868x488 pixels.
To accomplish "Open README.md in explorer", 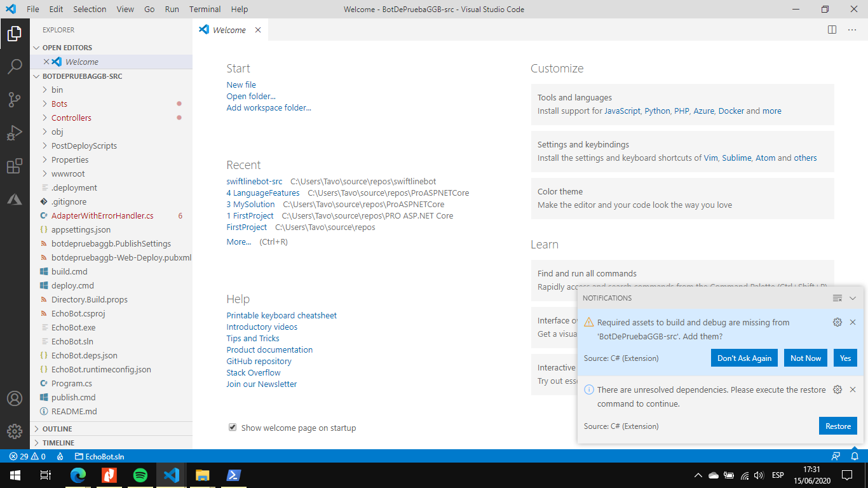I will click(111, 411).
